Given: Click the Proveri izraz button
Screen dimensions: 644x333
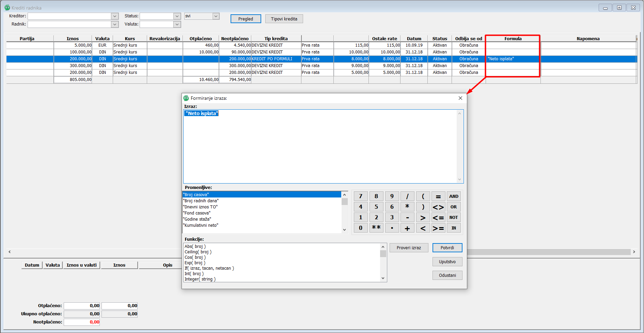Looking at the screenshot, I should tap(409, 248).
